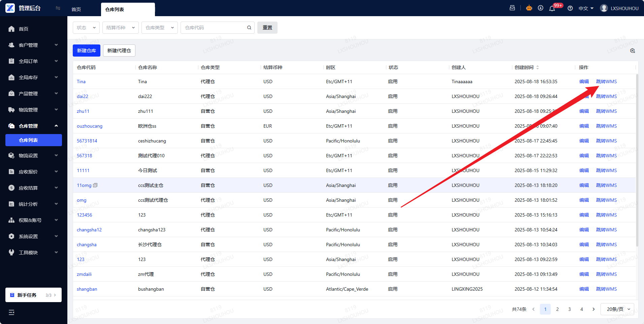Screen dimensions: 644x324
Task: Open the 结算币种 filter dropdown
Action: (120, 28)
